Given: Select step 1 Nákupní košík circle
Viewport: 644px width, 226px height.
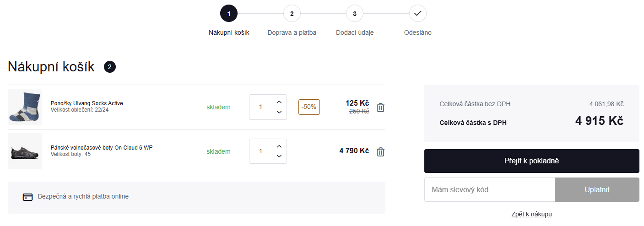Looking at the screenshot, I should pyautogui.click(x=228, y=13).
